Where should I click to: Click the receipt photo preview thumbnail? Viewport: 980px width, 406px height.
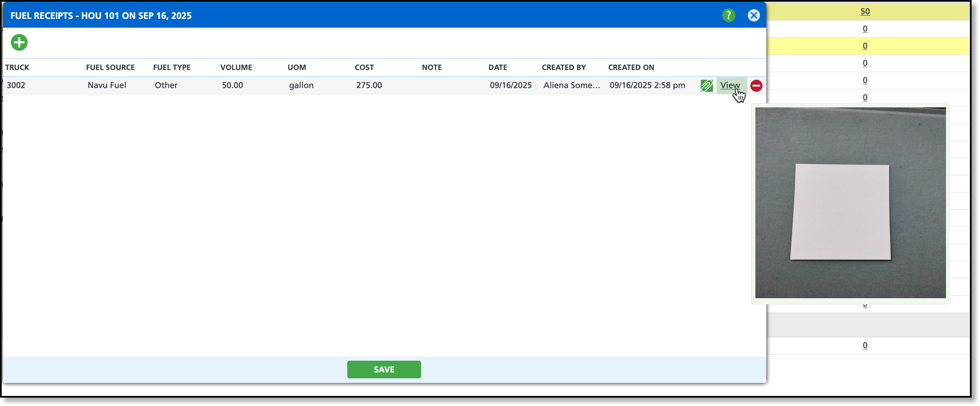[850, 203]
